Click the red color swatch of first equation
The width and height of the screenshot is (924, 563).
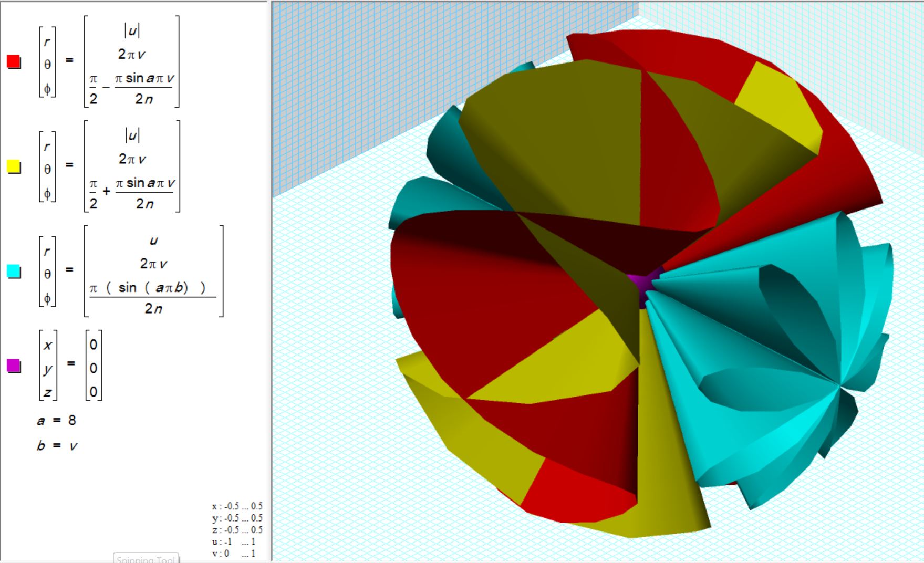14,62
